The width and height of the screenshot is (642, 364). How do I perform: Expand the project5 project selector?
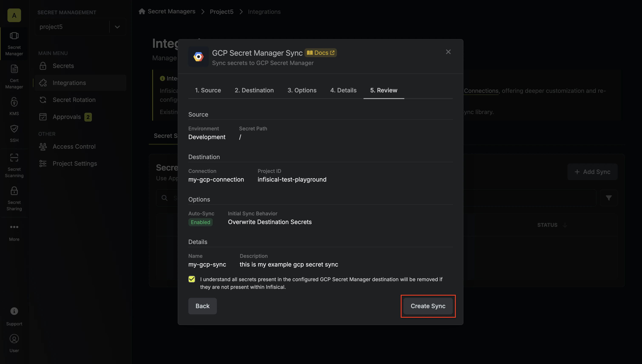(117, 27)
